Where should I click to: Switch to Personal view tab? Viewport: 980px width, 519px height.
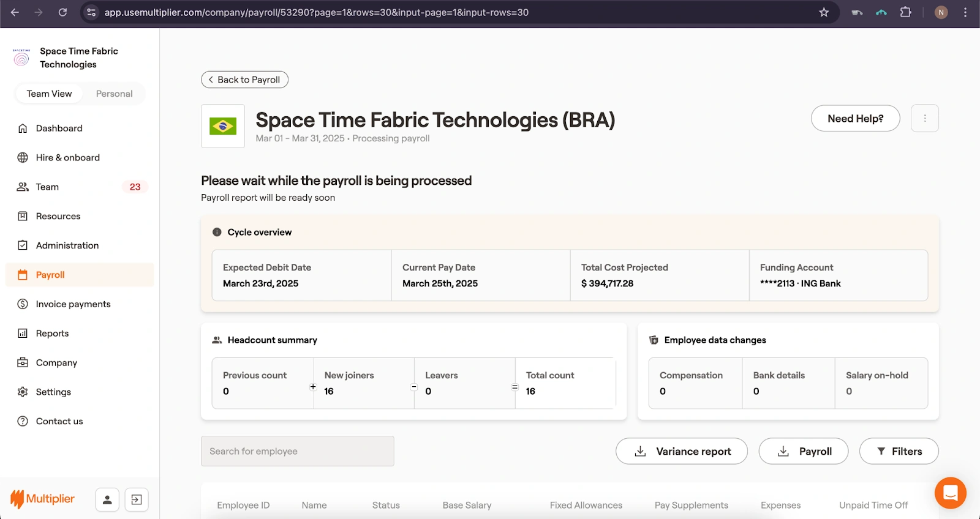[x=114, y=94]
